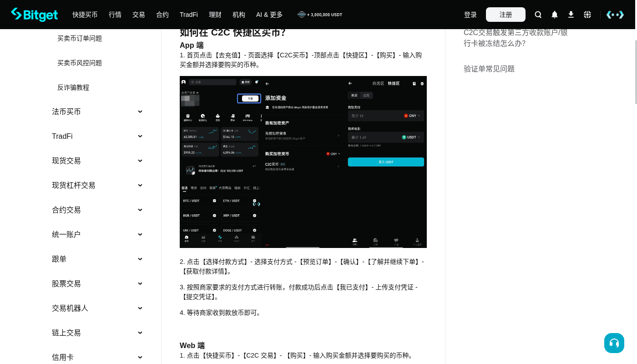Open the search magnifier icon
637x364 pixels.
click(x=538, y=15)
